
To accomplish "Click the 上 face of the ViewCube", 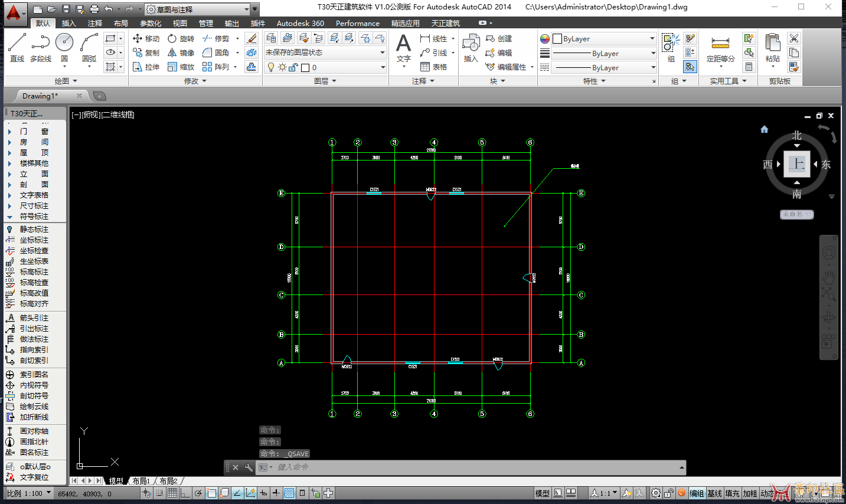I will pos(797,164).
